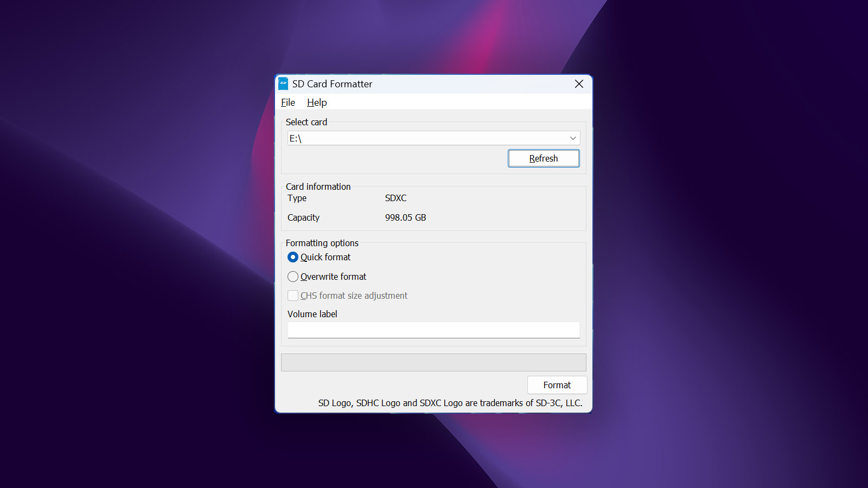Click the Format button
The image size is (868, 488).
[557, 385]
